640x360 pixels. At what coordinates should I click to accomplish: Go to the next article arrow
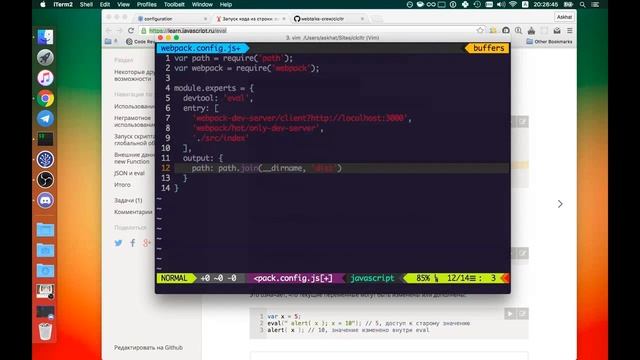click(560, 204)
